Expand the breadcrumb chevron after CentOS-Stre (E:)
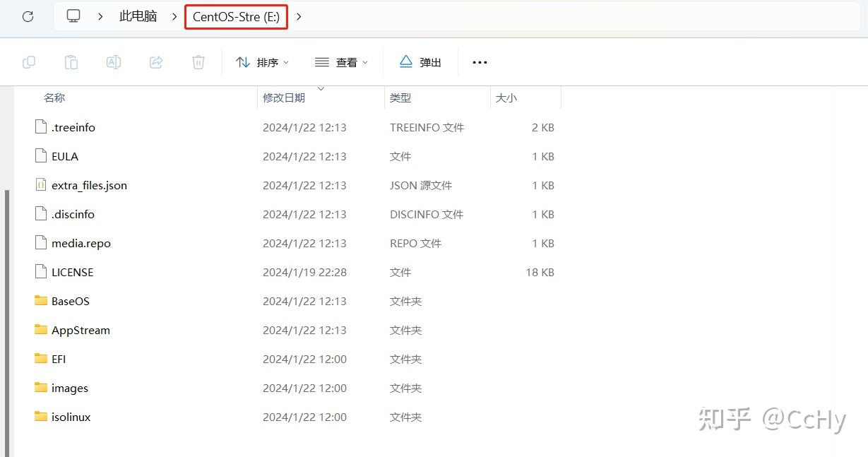The image size is (868, 457). pos(299,16)
